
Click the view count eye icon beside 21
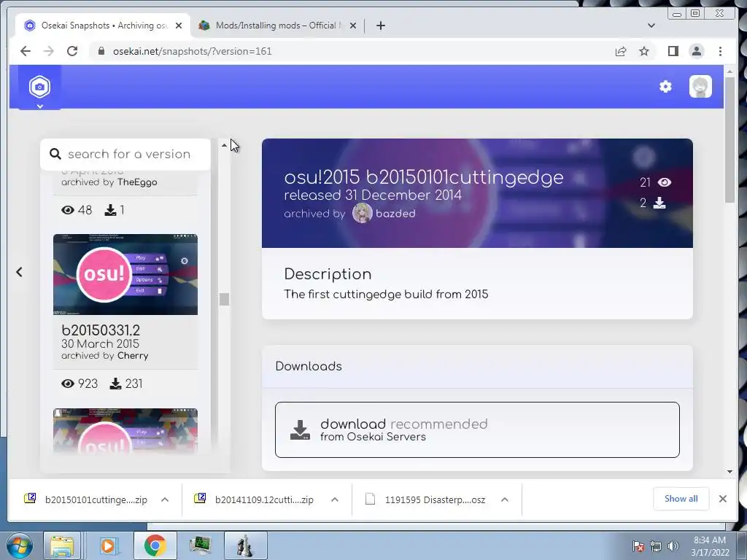coord(665,182)
